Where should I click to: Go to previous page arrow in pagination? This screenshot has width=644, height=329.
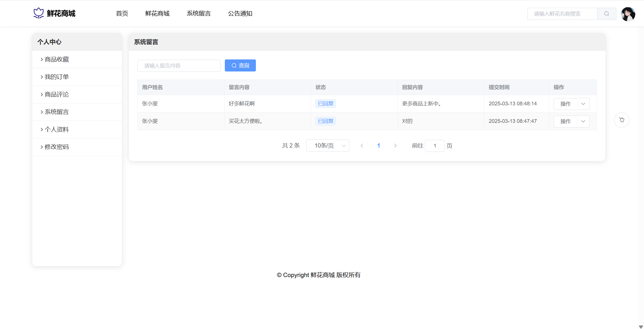pyautogui.click(x=362, y=146)
